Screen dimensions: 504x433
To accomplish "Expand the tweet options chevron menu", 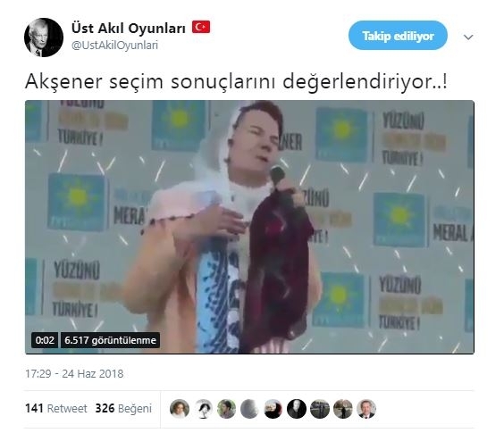I will pos(468,37).
